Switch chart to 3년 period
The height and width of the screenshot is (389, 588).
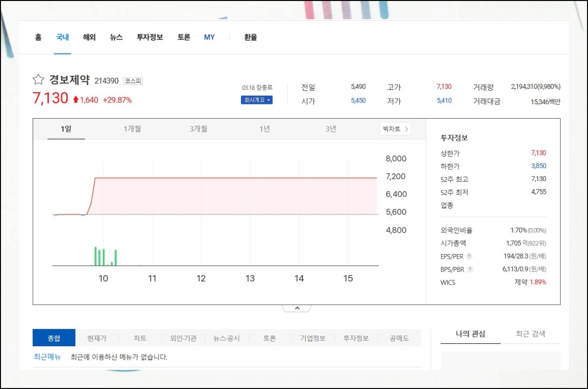point(331,129)
